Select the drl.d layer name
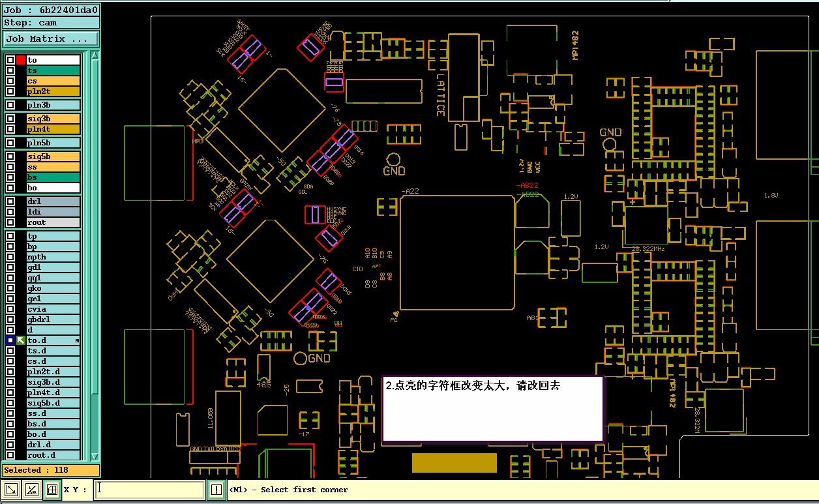The height and width of the screenshot is (504, 819). pyautogui.click(x=53, y=445)
